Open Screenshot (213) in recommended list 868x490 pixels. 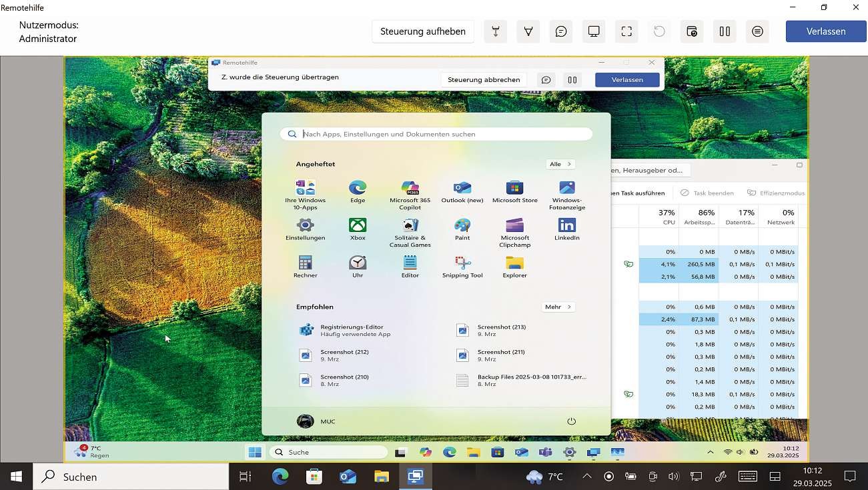pyautogui.click(x=500, y=330)
